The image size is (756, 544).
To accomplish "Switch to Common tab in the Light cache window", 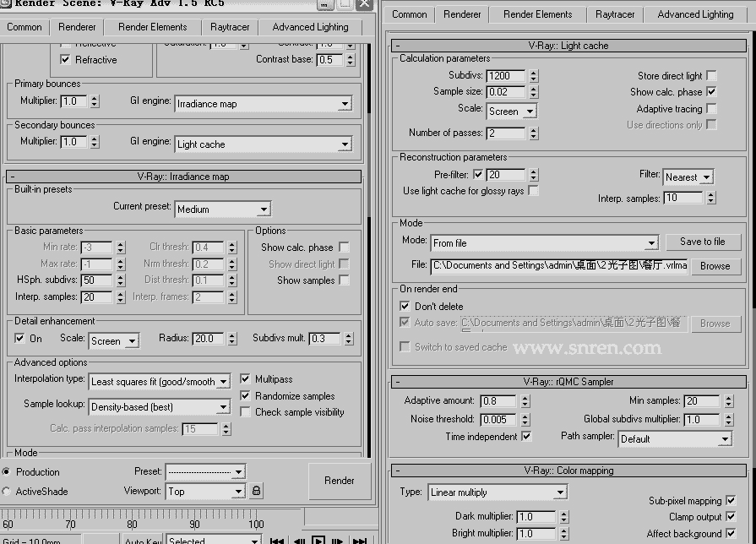I will 410,14.
